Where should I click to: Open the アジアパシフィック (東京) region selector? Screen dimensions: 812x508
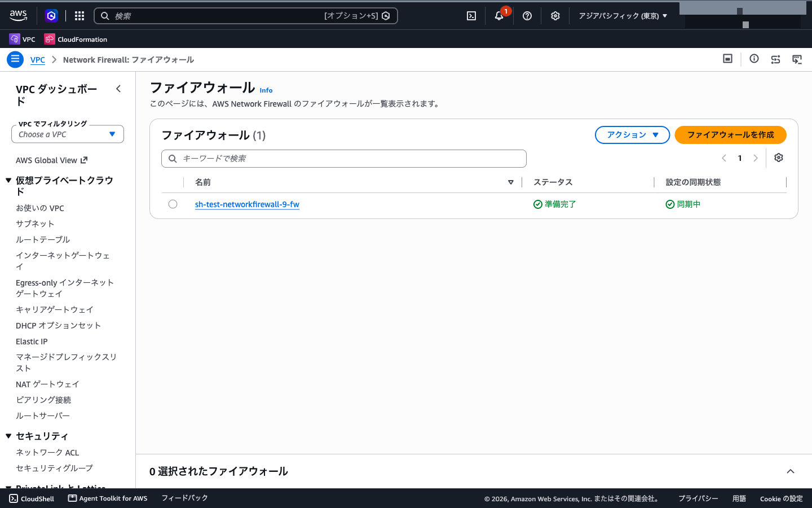pos(623,16)
